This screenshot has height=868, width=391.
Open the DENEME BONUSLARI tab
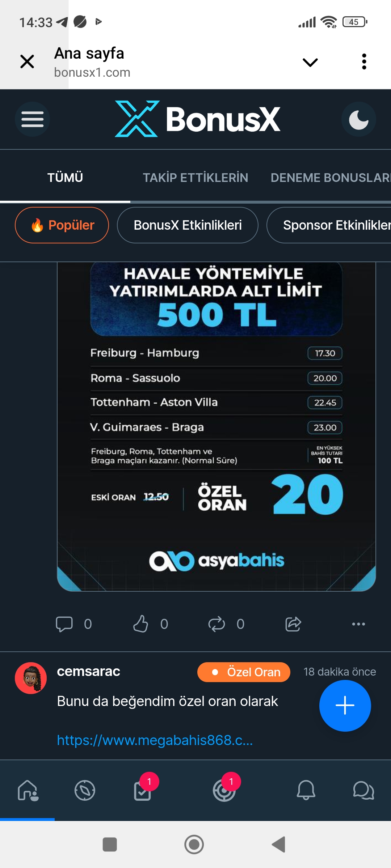330,178
